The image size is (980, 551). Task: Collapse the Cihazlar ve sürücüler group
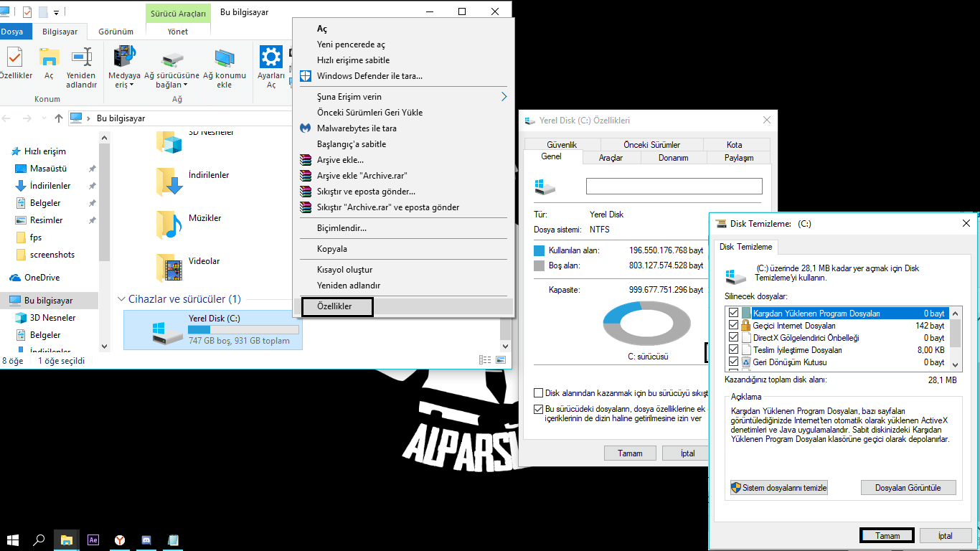pos(121,299)
